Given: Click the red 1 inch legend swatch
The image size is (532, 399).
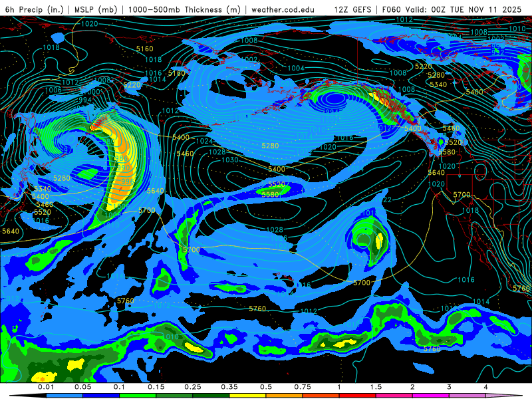Looking at the screenshot, I should coord(358,396).
